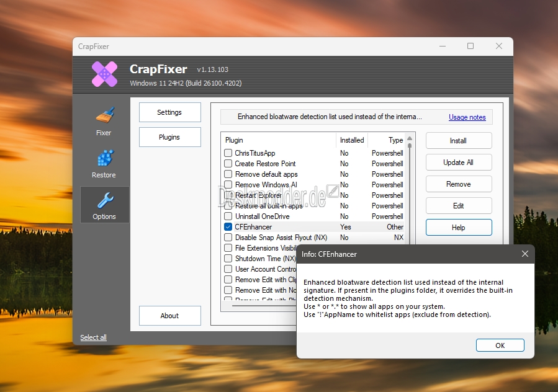The image size is (558, 392).
Task: Sort by the Plugin column header
Action: tap(279, 140)
